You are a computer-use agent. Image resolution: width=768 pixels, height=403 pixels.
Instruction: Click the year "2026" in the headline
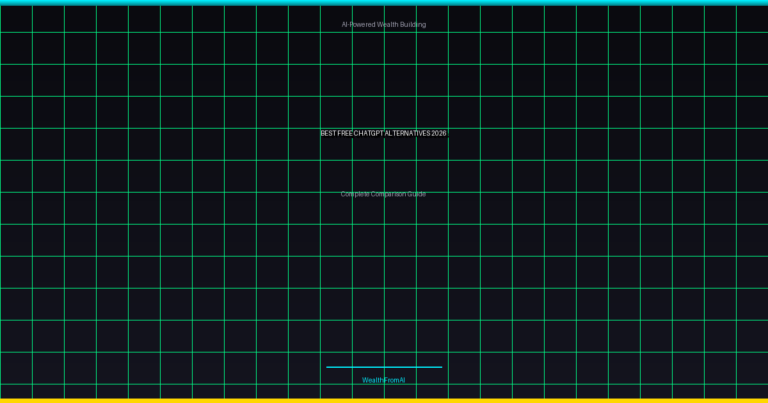click(439, 133)
